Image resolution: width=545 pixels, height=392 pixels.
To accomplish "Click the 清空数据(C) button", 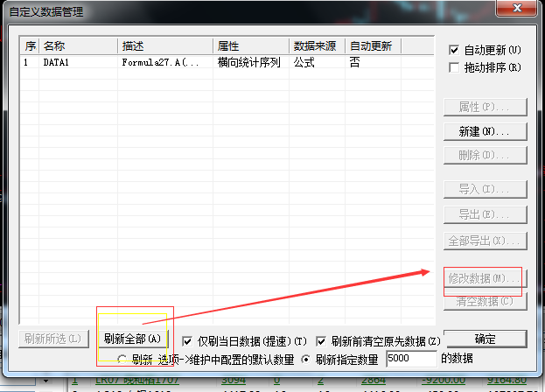I will (485, 301).
